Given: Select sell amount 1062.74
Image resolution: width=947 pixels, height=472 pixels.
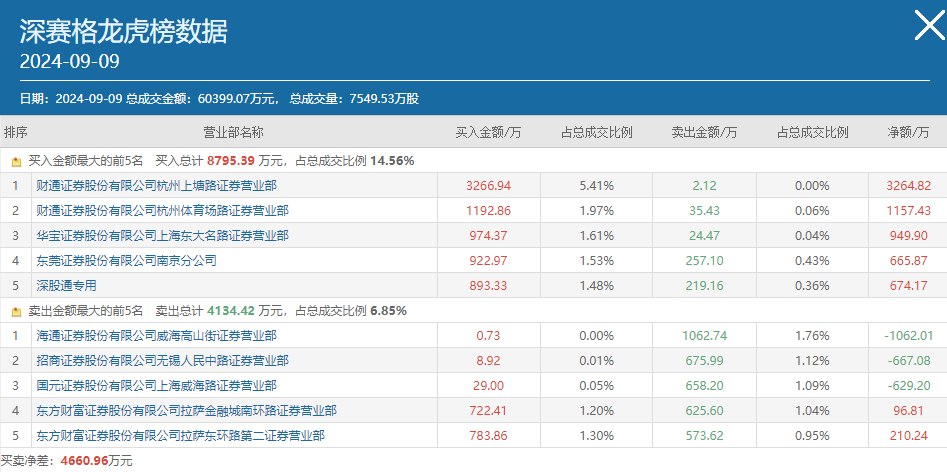Looking at the screenshot, I should (x=704, y=336).
